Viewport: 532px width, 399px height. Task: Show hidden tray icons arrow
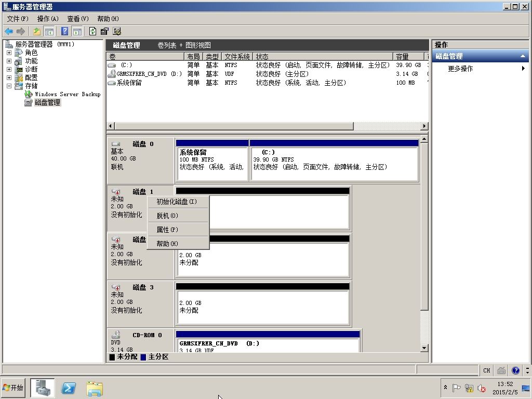pos(445,387)
